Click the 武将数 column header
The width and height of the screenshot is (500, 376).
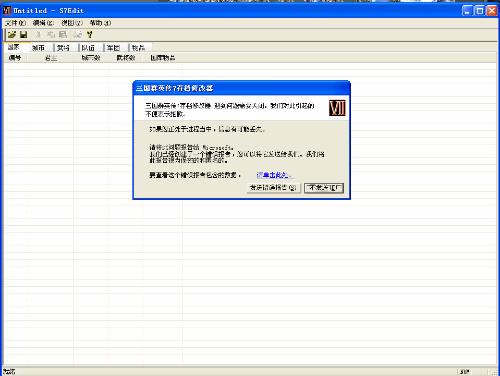click(126, 58)
